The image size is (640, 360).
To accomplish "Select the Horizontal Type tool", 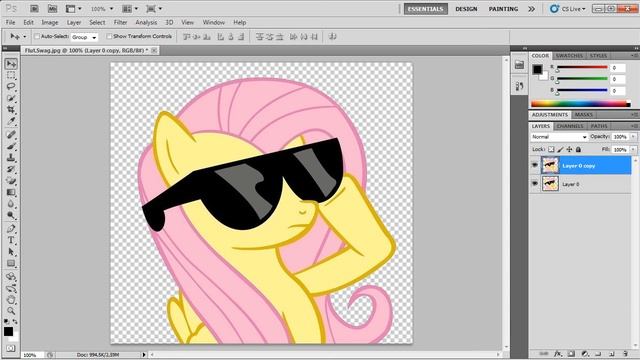I will tap(11, 240).
